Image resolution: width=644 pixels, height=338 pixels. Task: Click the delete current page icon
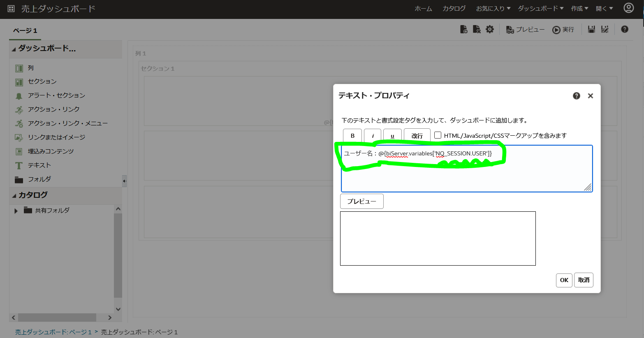477,29
